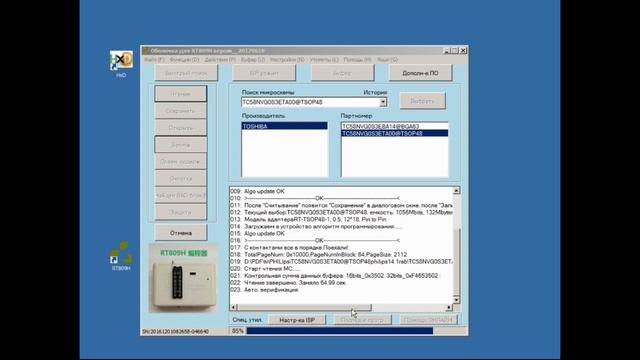Click the Буфер toolbar button
The image size is (640, 360).
coord(342,73)
